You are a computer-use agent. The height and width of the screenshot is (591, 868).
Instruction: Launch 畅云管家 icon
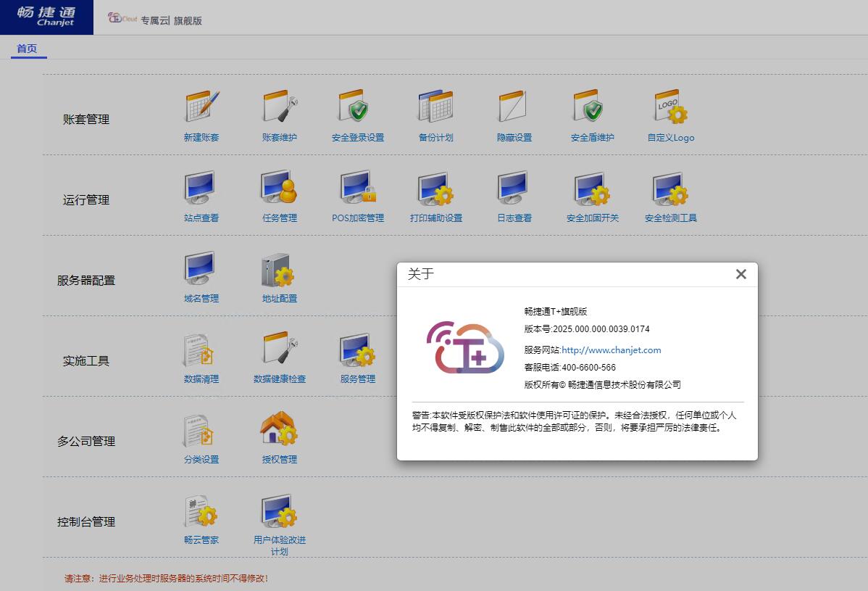[201, 510]
